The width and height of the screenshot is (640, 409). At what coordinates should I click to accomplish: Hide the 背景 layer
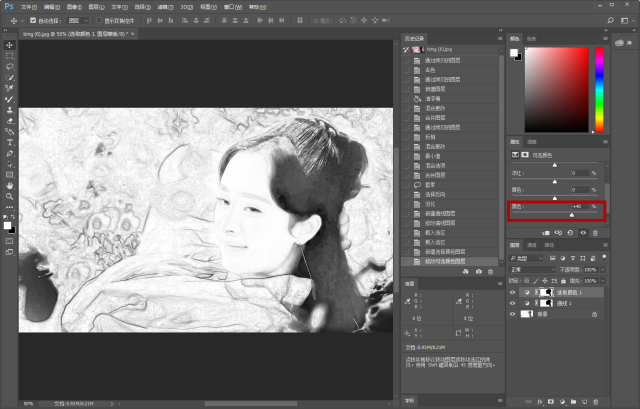[x=513, y=314]
